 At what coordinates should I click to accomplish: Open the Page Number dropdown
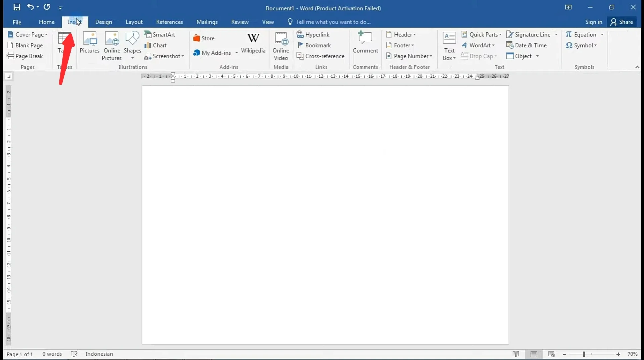(x=409, y=56)
